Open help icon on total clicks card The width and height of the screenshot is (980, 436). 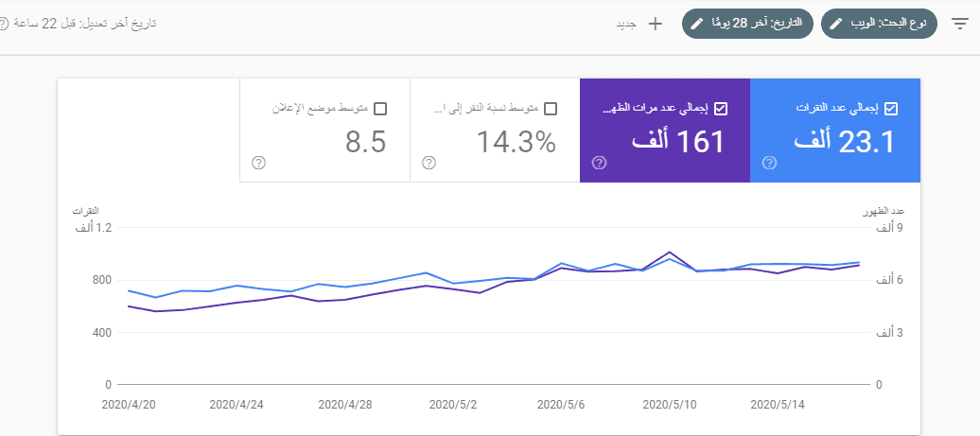coord(769,163)
